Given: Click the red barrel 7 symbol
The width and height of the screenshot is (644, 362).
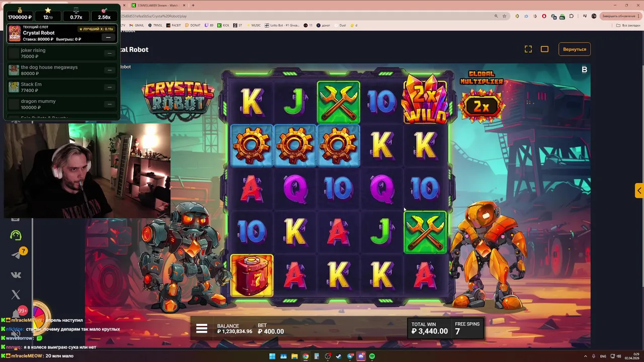Looking at the screenshot, I should pyautogui.click(x=252, y=275).
